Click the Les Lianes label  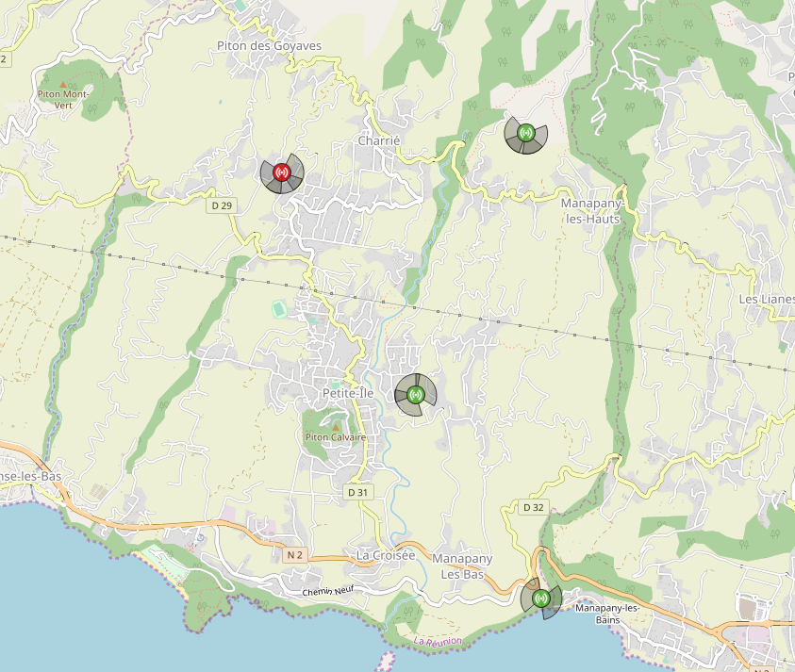click(x=767, y=299)
